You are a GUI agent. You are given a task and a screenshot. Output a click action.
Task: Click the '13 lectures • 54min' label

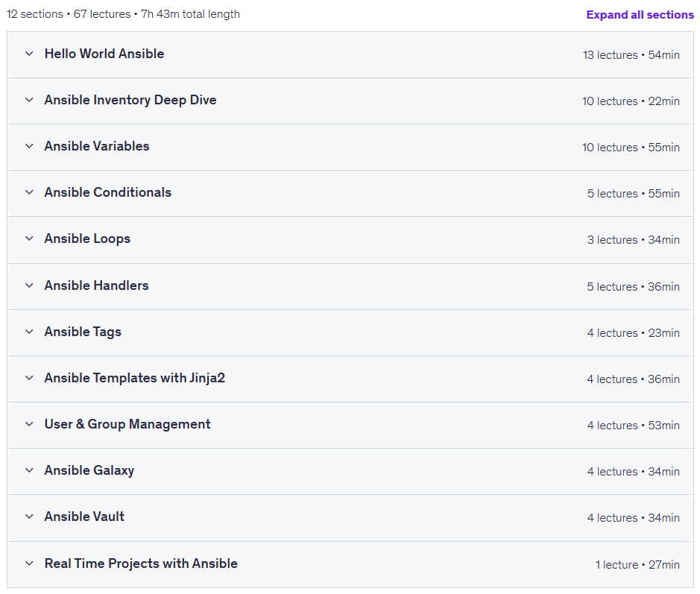point(631,55)
